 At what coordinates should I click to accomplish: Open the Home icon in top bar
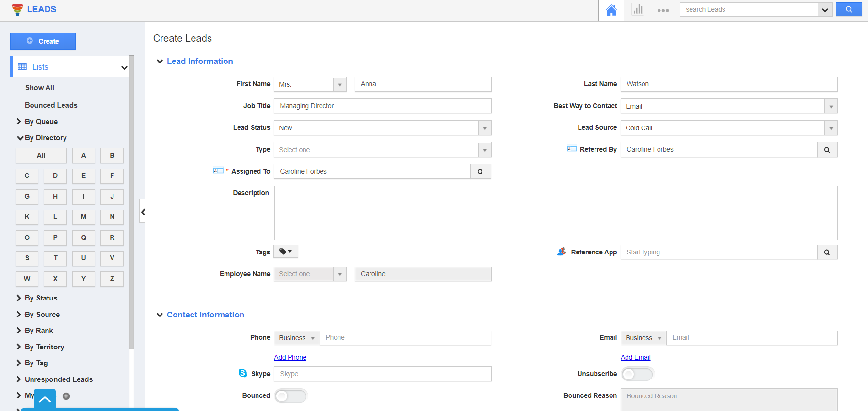point(611,10)
